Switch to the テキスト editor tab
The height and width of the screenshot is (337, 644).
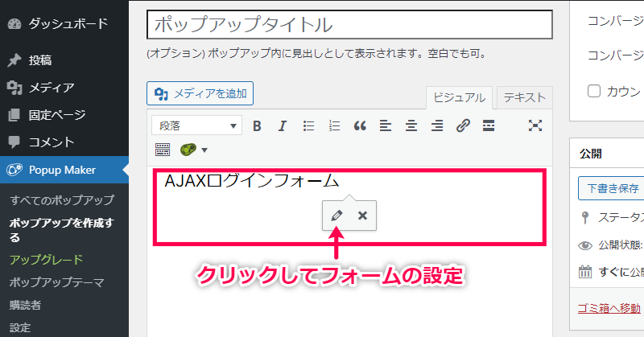point(525,97)
